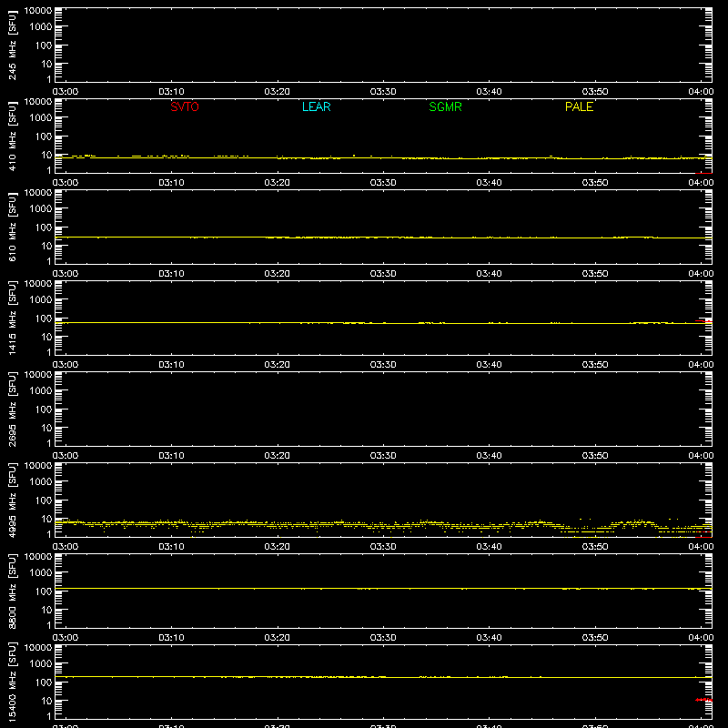Click the yellow trace in the 610 MHz panel

tap(383, 238)
